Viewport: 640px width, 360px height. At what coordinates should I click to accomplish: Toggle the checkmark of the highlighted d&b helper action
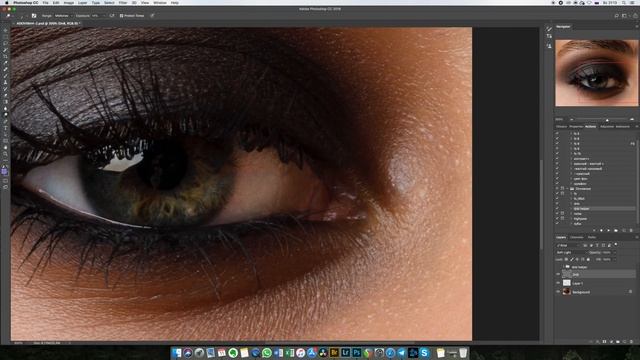pos(557,209)
